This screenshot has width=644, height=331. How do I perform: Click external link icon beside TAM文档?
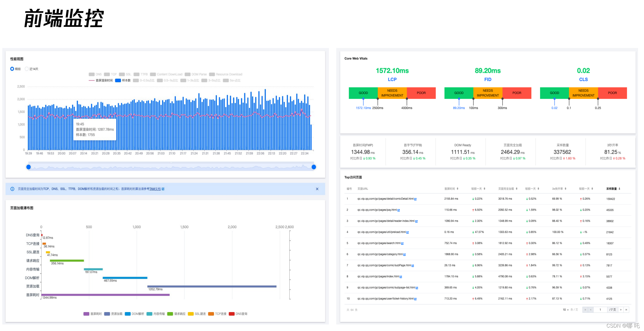point(163,189)
